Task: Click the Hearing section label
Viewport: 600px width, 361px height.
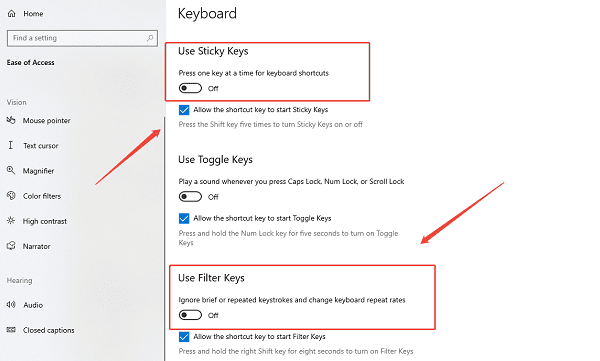Action: [x=20, y=281]
